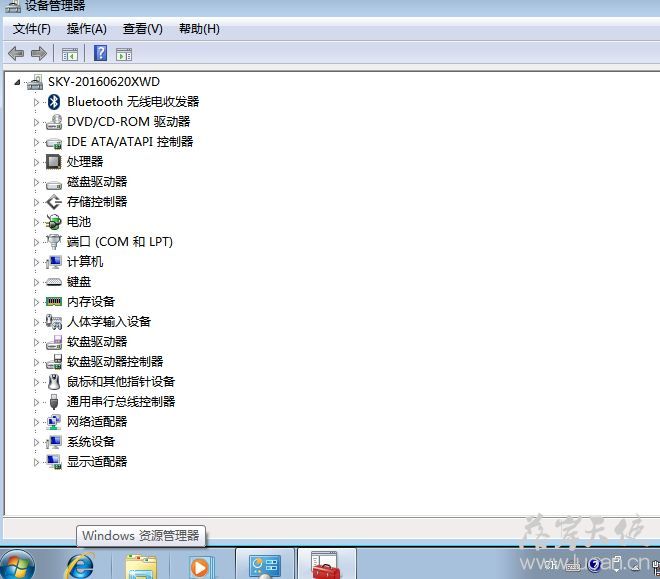
Task: Select the 软盘驱动器 label
Action: (x=97, y=342)
